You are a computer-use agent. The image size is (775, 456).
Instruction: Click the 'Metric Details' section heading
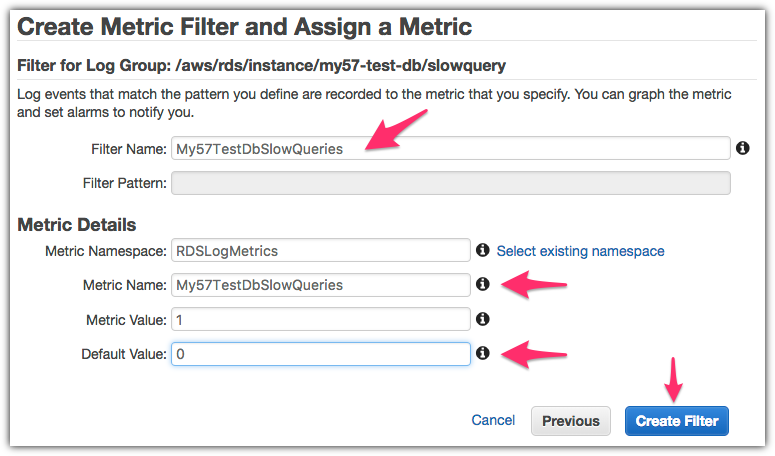pos(77,225)
